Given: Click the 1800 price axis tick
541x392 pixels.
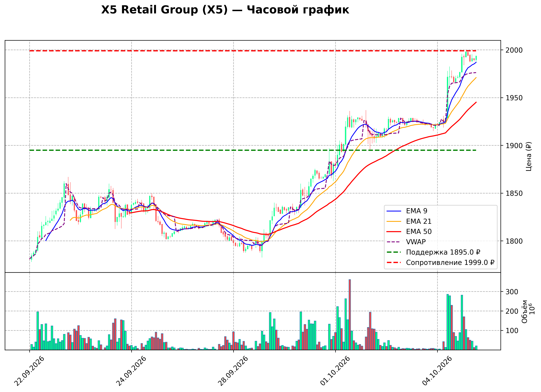Looking at the screenshot, I should (x=514, y=241).
